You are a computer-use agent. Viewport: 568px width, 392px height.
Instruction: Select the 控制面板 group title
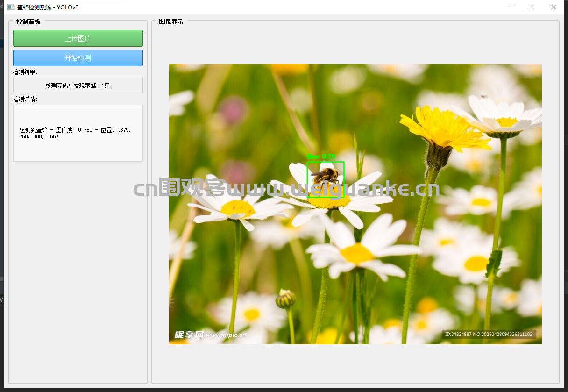[x=28, y=21]
